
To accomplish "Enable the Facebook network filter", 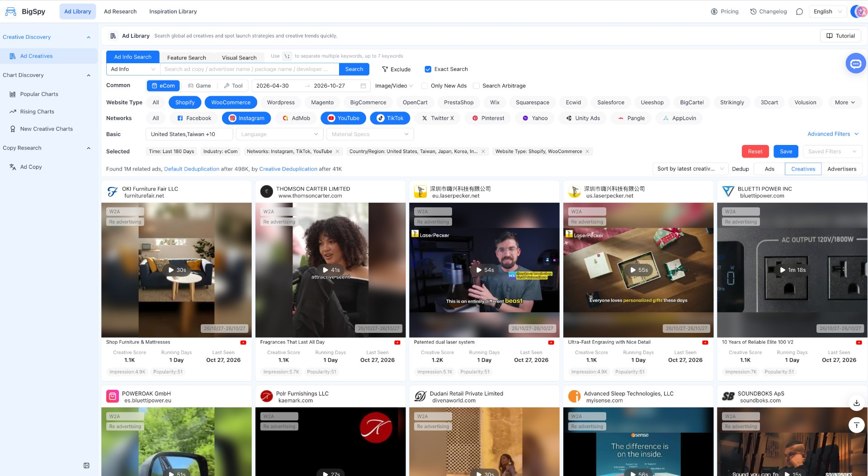I will tap(194, 118).
